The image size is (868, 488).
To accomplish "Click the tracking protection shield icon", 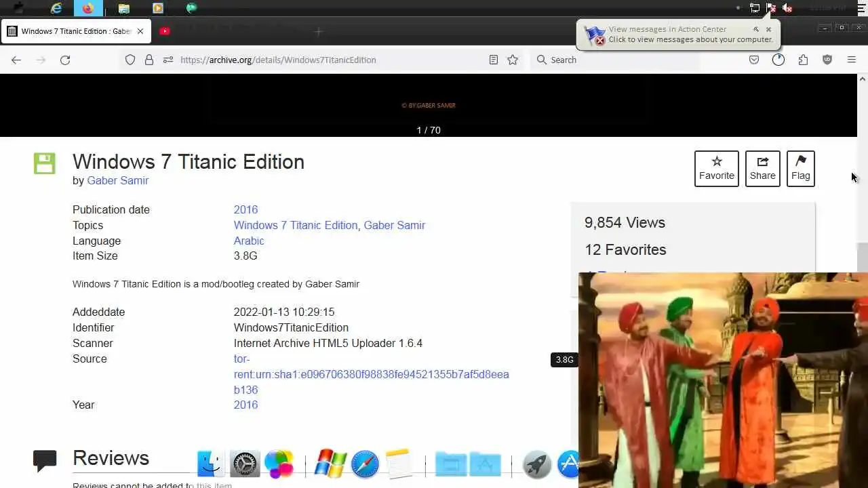I will tap(130, 60).
